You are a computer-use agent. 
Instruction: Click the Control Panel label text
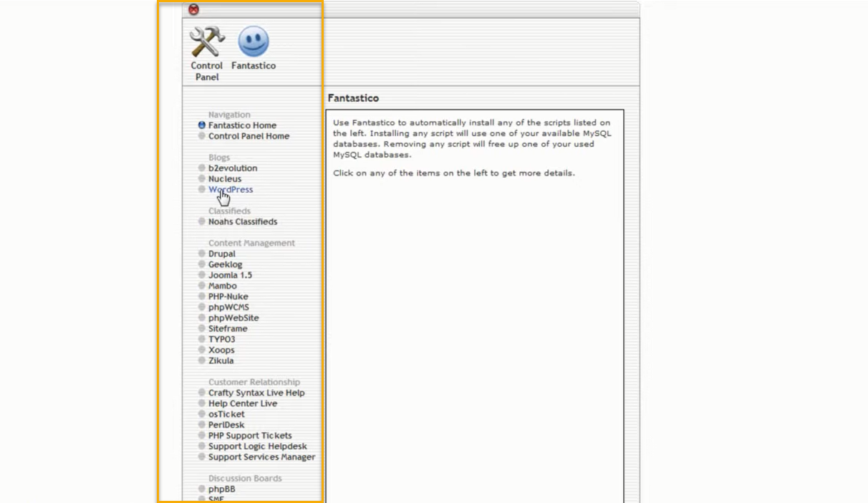click(207, 71)
